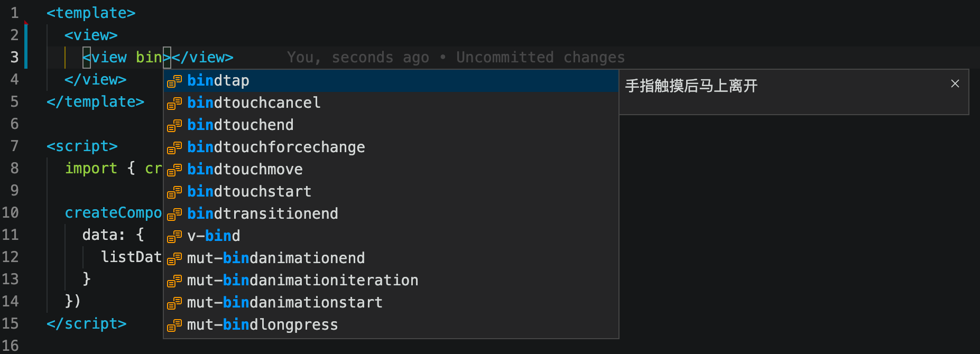Click the icon next to bindtouchstart
Image resolution: width=980 pixels, height=354 pixels.
(x=174, y=192)
